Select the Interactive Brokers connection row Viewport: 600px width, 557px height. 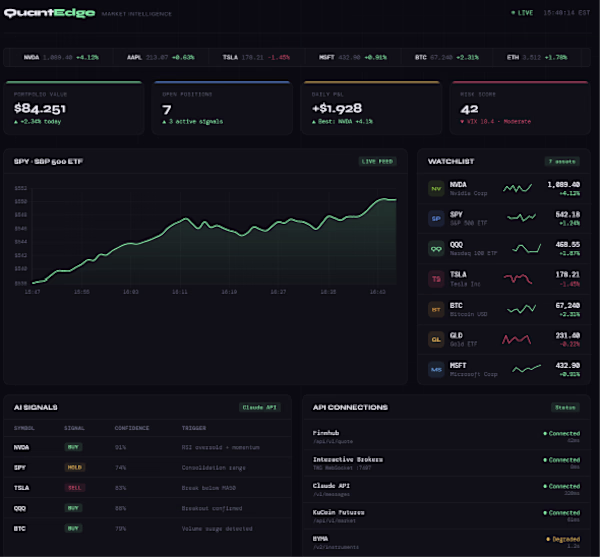click(x=446, y=463)
